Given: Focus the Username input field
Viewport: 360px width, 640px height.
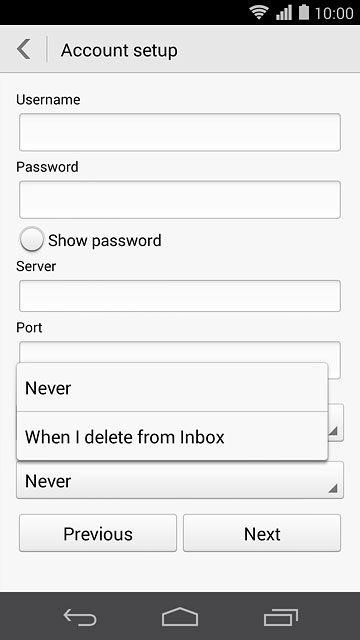Looking at the screenshot, I should 180,132.
